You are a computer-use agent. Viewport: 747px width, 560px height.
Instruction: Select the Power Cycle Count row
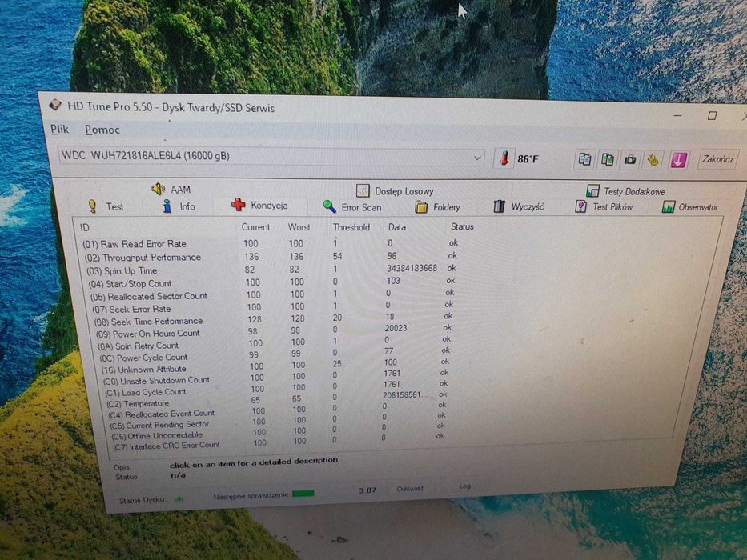(275, 355)
